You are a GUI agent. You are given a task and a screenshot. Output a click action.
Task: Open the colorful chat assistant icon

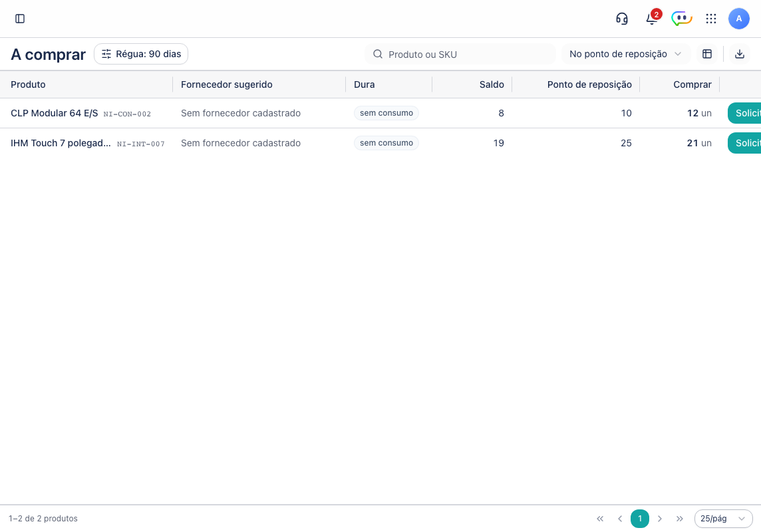point(681,19)
